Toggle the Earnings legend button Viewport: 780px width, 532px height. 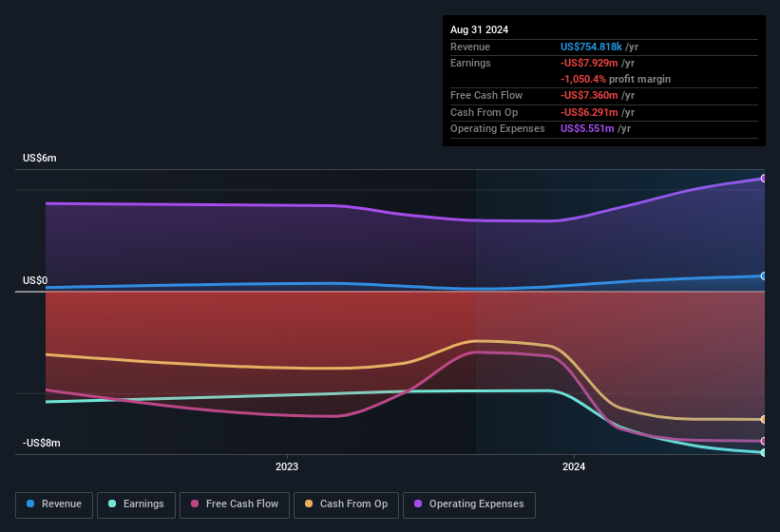coord(136,504)
